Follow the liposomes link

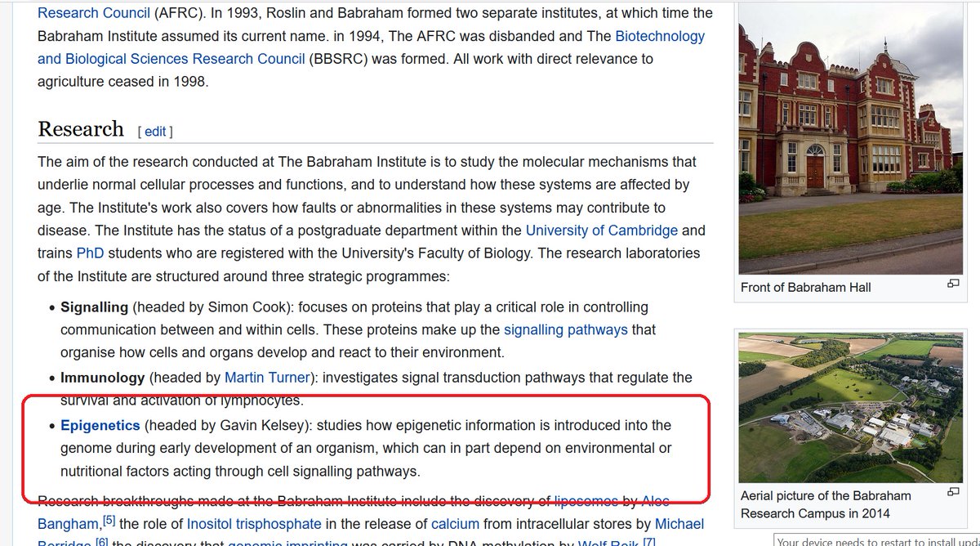click(x=586, y=501)
